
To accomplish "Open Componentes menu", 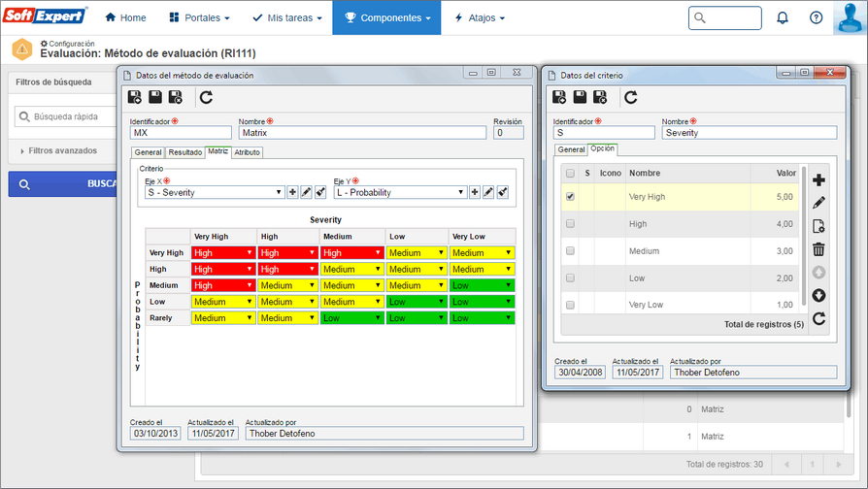I will [387, 17].
